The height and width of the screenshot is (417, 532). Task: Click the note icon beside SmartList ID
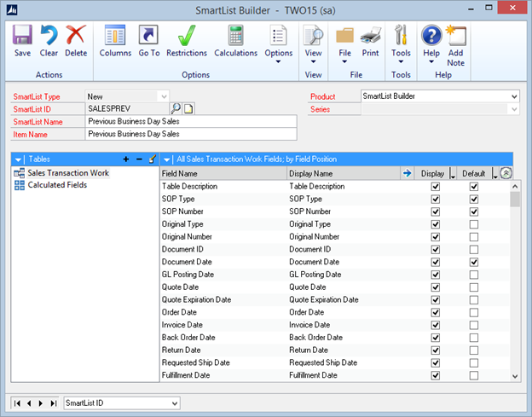(x=188, y=108)
